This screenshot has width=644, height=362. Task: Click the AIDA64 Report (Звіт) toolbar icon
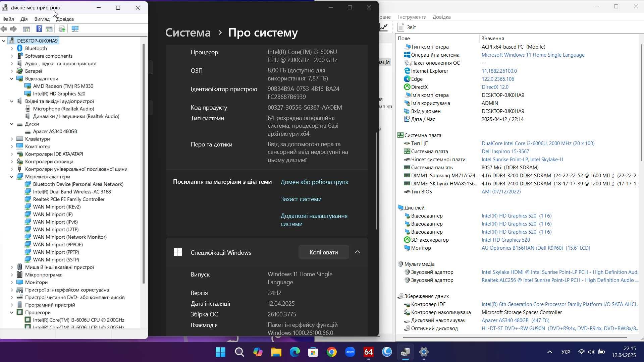[x=407, y=27]
